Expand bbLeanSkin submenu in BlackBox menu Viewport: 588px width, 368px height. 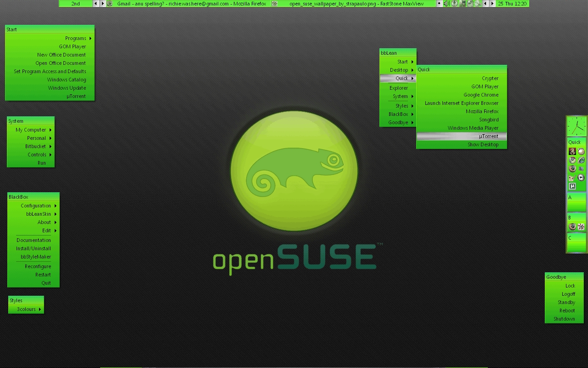34,214
